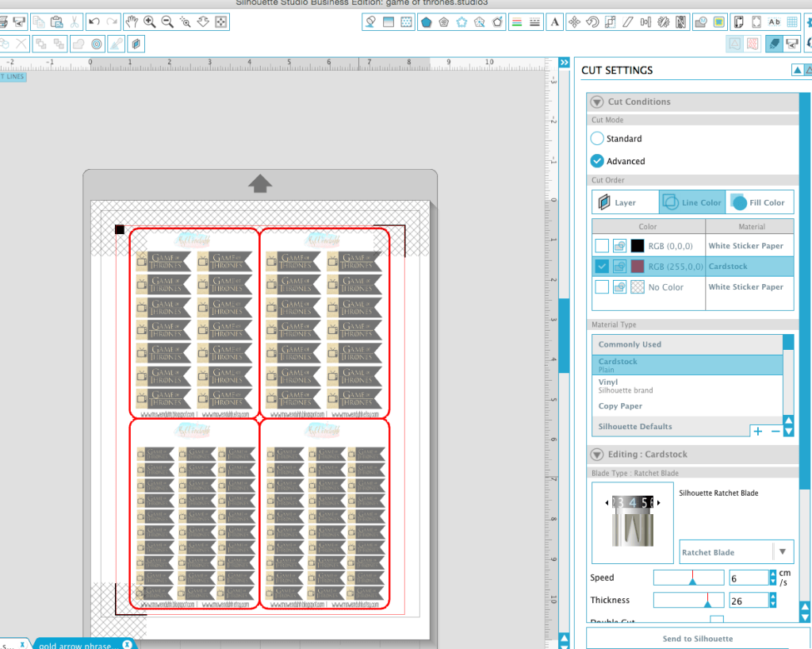Open the Text Style A window

pos(554,21)
